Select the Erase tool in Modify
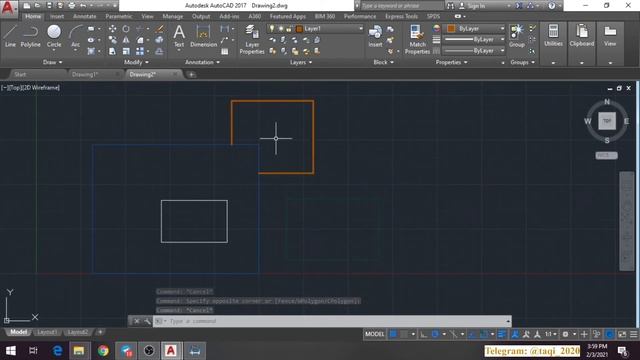Image resolution: width=640 pixels, height=360 pixels. coord(160,29)
